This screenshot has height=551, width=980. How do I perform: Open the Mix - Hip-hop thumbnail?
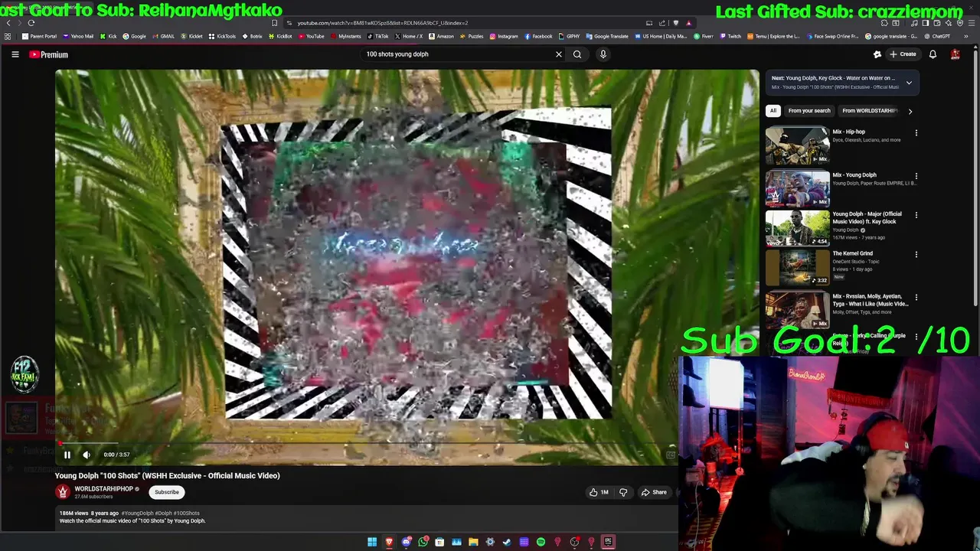tap(797, 145)
